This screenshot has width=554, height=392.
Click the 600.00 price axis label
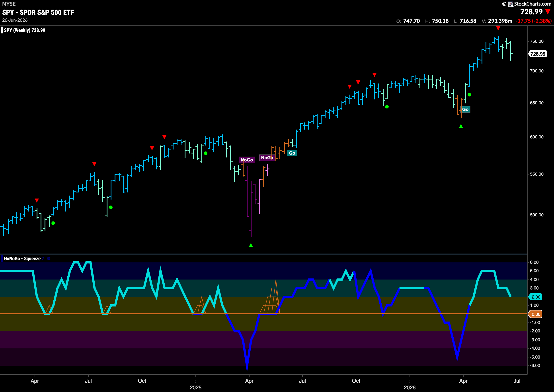coord(537,137)
